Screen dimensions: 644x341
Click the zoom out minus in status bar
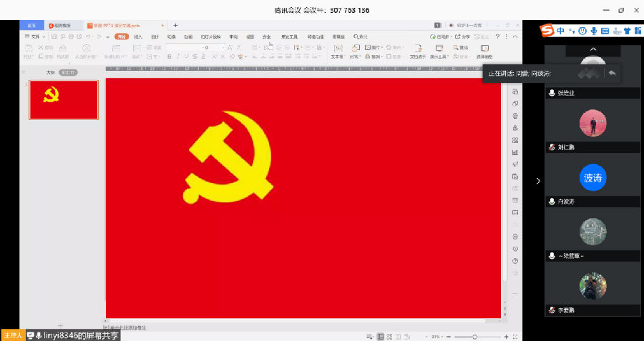449,337
